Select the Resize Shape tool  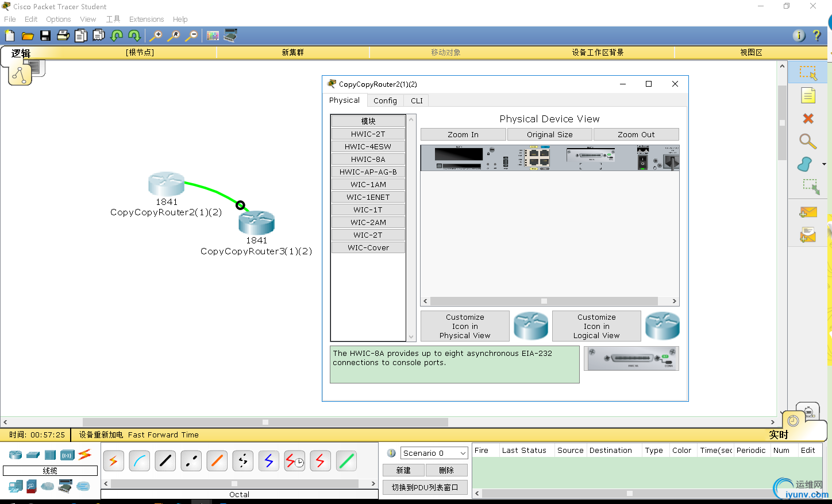[811, 187]
